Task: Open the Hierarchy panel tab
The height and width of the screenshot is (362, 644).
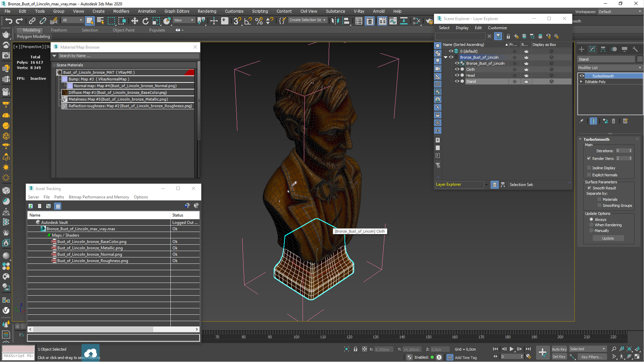Action: click(x=603, y=49)
